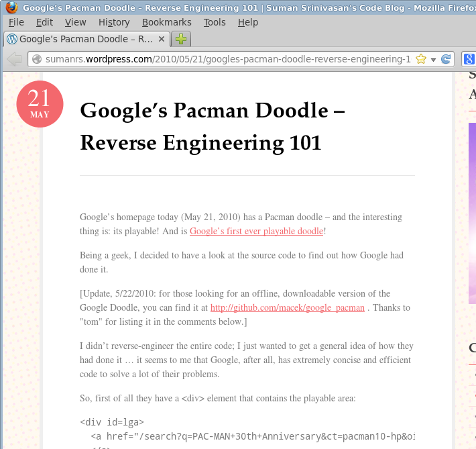Open the github.com/macek/google_pacman link
This screenshot has height=449, width=476.
287,307
